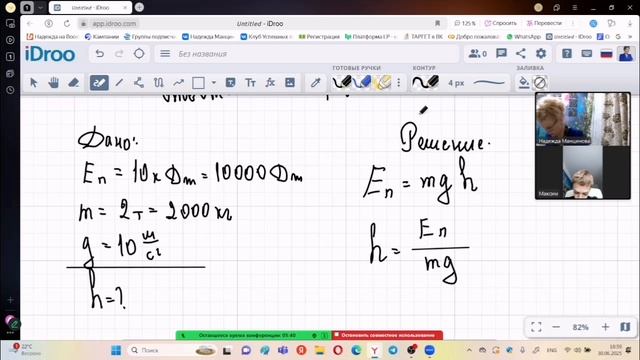Open the line style selector
The height and width of the screenshot is (360, 640).
(x=489, y=83)
